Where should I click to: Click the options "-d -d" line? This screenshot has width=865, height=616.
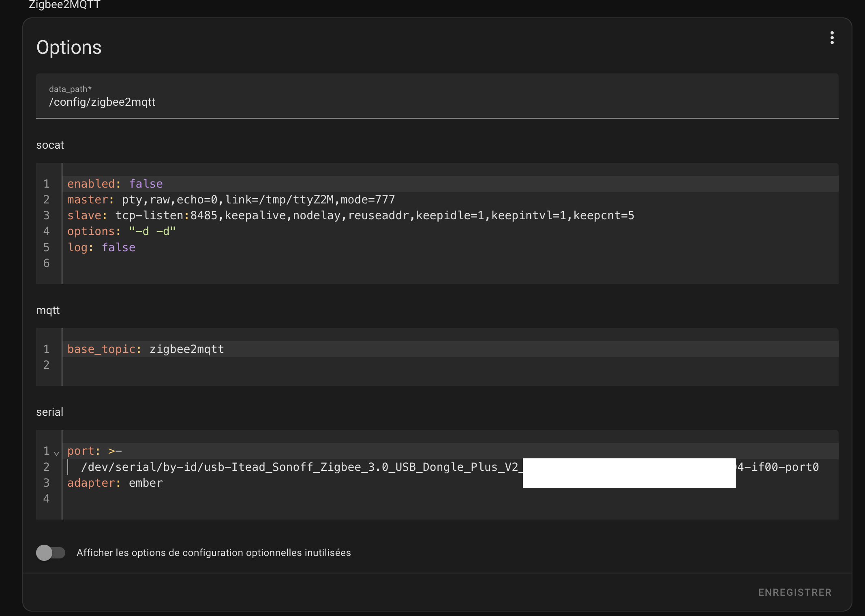pyautogui.click(x=121, y=231)
